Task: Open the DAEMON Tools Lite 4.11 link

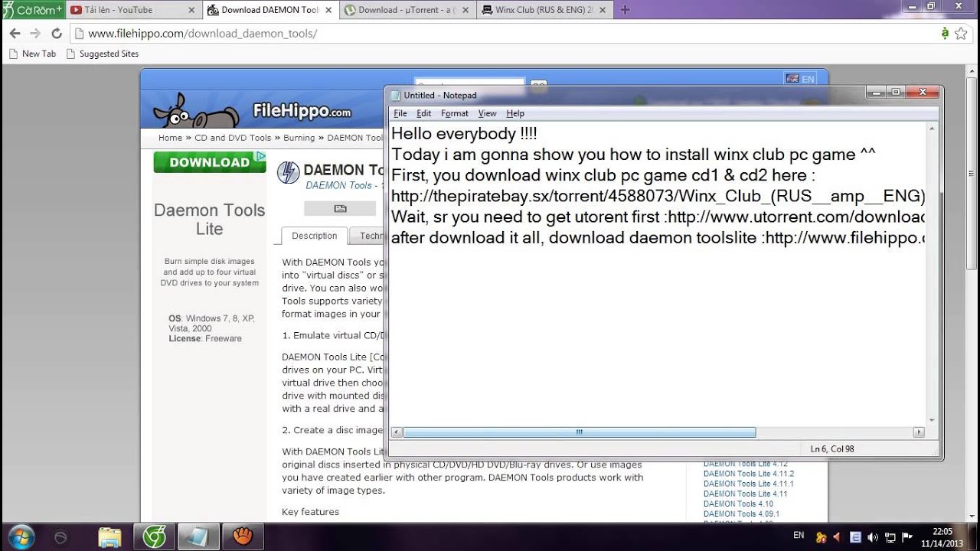Action: coord(746,494)
